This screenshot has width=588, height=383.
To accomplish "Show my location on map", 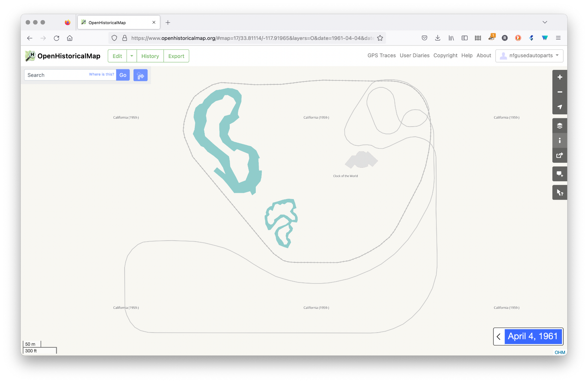I will pyautogui.click(x=559, y=107).
